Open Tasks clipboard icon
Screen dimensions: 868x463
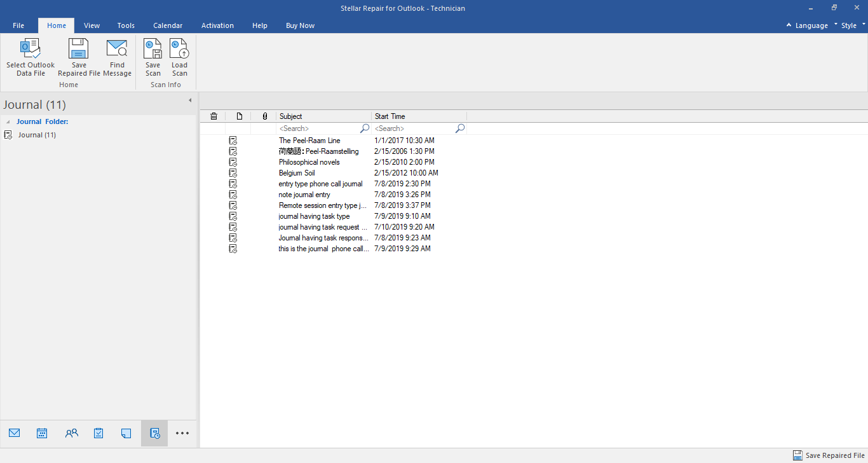(98, 433)
